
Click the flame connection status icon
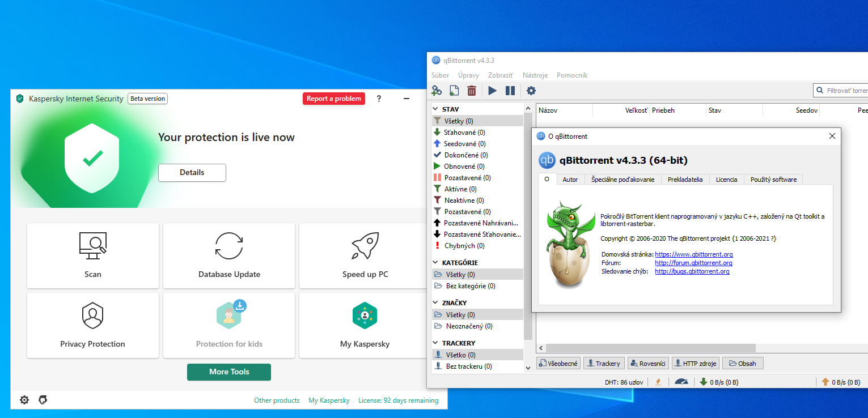point(658,382)
